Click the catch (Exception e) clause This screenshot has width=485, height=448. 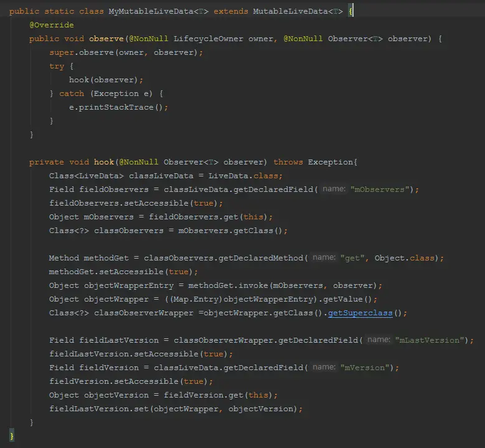click(106, 94)
